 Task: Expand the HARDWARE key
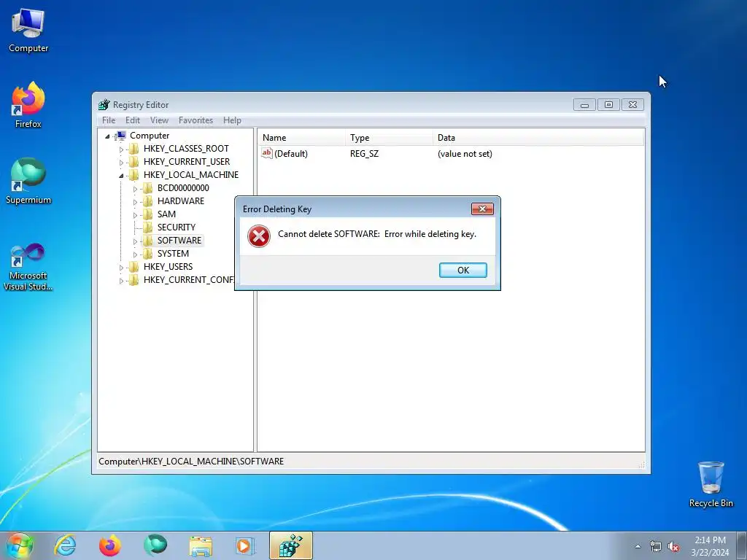[x=135, y=201]
